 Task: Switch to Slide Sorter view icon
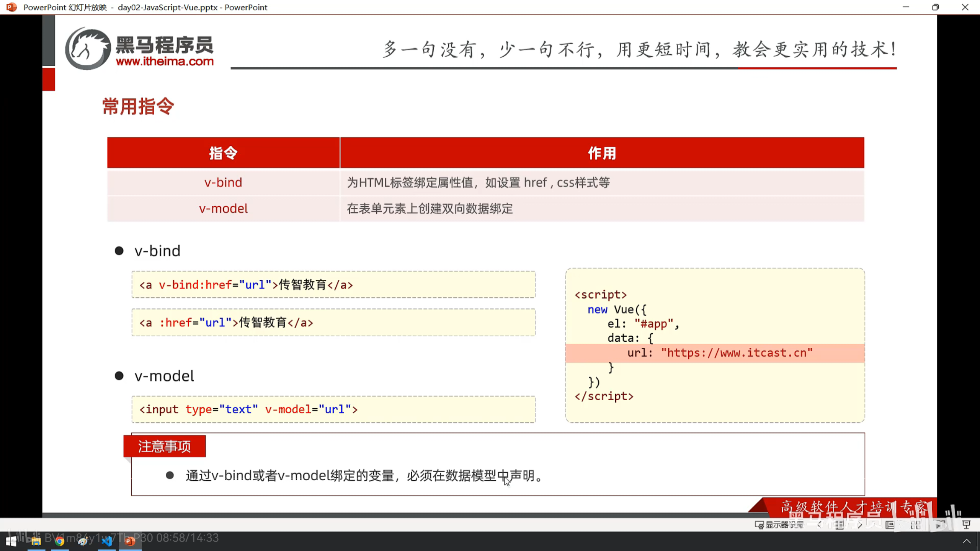click(916, 525)
